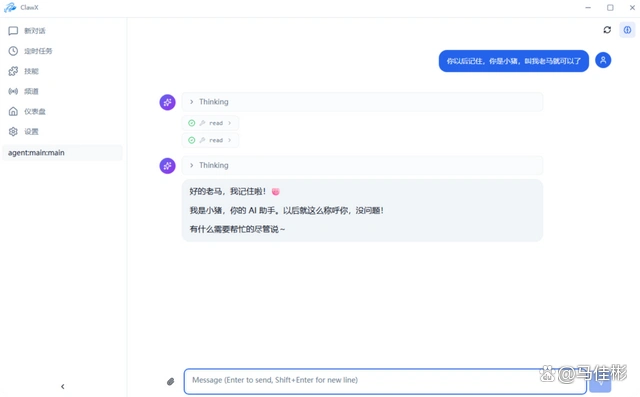Click the green check on first read call
This screenshot has height=397, width=640.
point(191,123)
